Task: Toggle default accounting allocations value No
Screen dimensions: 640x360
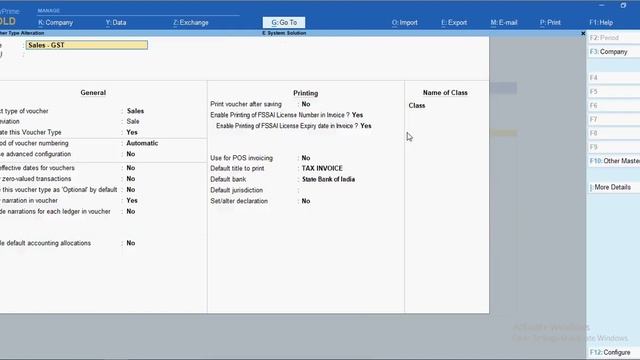Action: (x=131, y=243)
